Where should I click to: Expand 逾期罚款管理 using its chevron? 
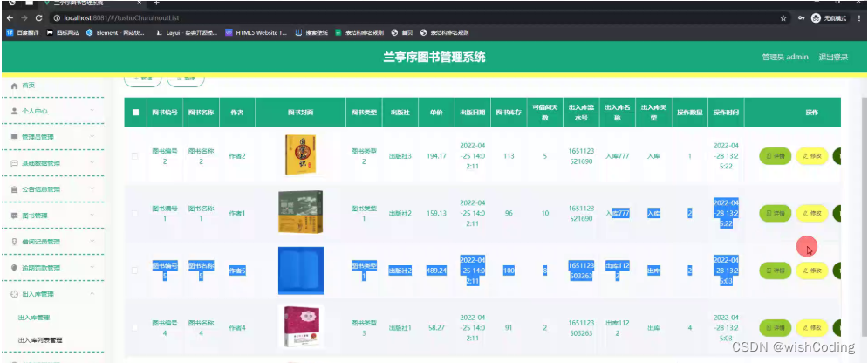point(92,268)
